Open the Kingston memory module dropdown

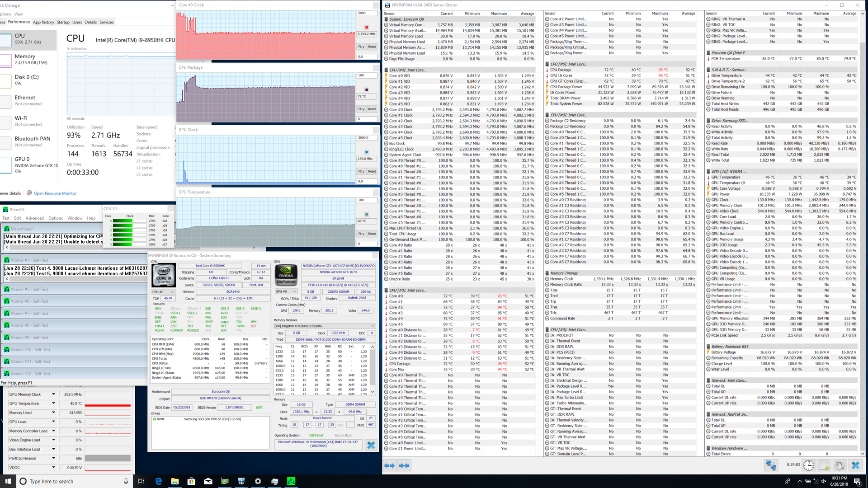click(x=325, y=326)
